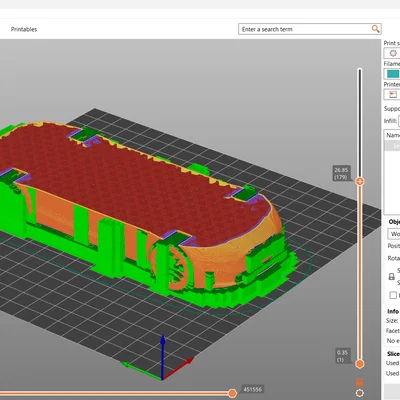The height and width of the screenshot is (400, 400).
Task: Toggle the scale proportions padlock icon
Action: 392,277
